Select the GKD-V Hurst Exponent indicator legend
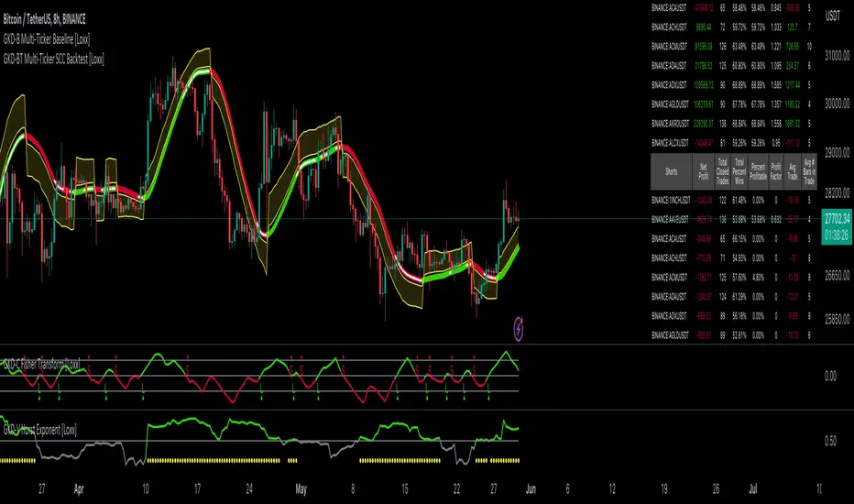 39,430
